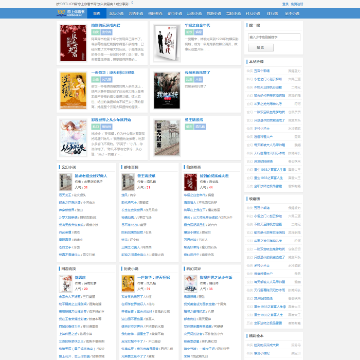Click the search text input in sidebar
This screenshot has width=360, height=360.
coord(274,37)
